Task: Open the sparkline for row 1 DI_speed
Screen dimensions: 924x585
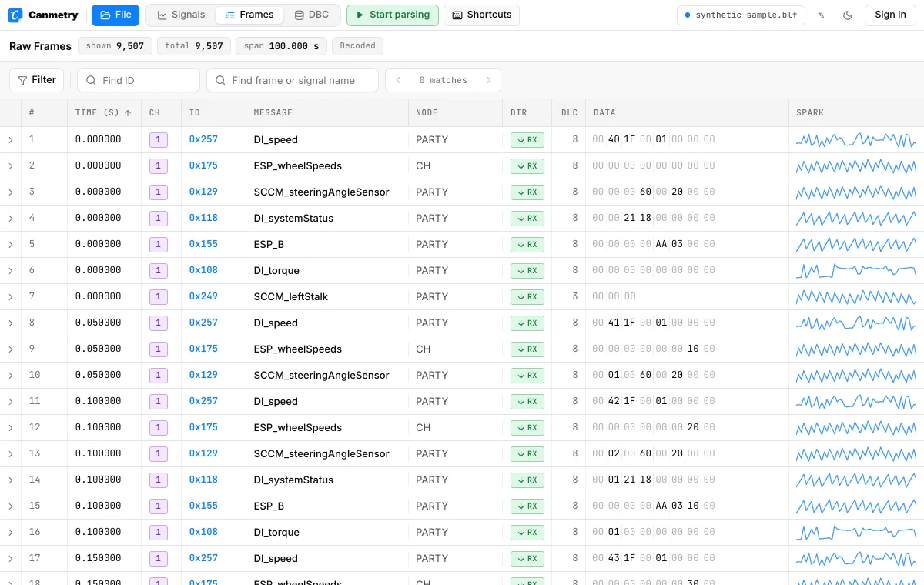Action: 855,140
